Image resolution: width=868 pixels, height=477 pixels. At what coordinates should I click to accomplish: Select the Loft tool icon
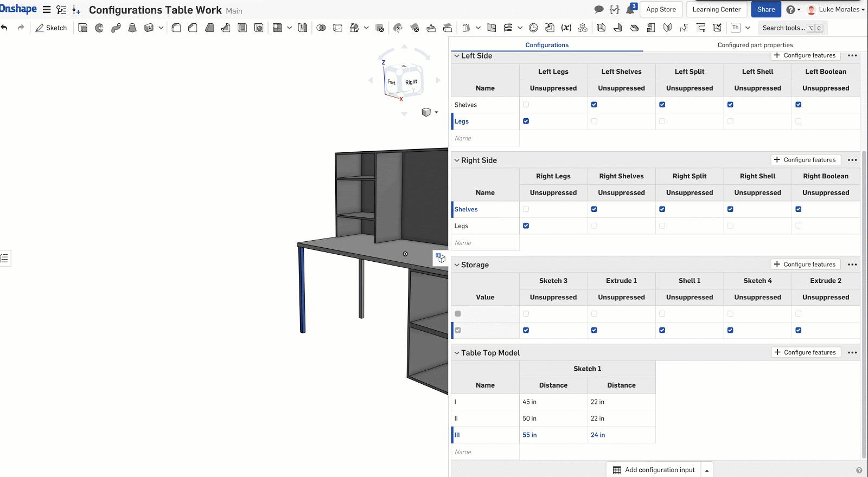coord(132,28)
